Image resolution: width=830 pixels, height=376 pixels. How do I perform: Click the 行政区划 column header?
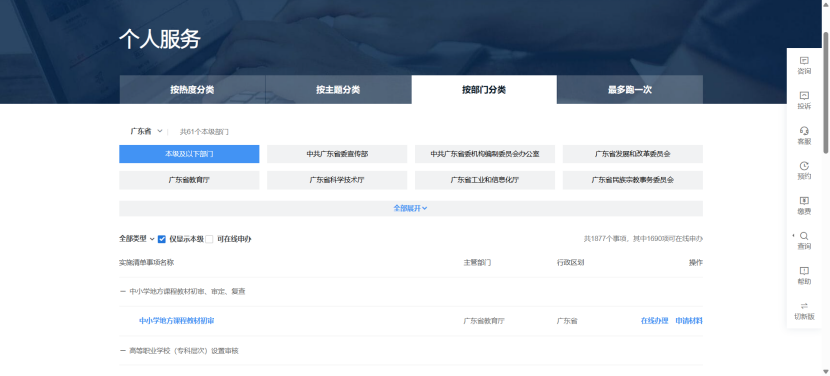pyautogui.click(x=570, y=263)
